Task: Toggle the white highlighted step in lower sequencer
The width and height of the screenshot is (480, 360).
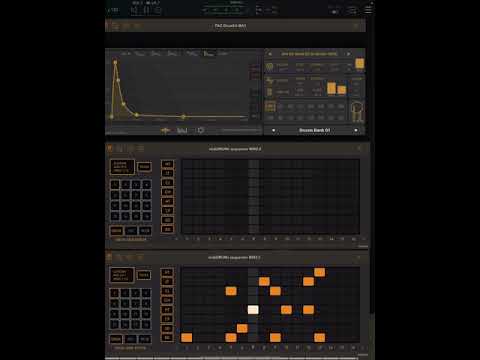Action: [x=253, y=310]
